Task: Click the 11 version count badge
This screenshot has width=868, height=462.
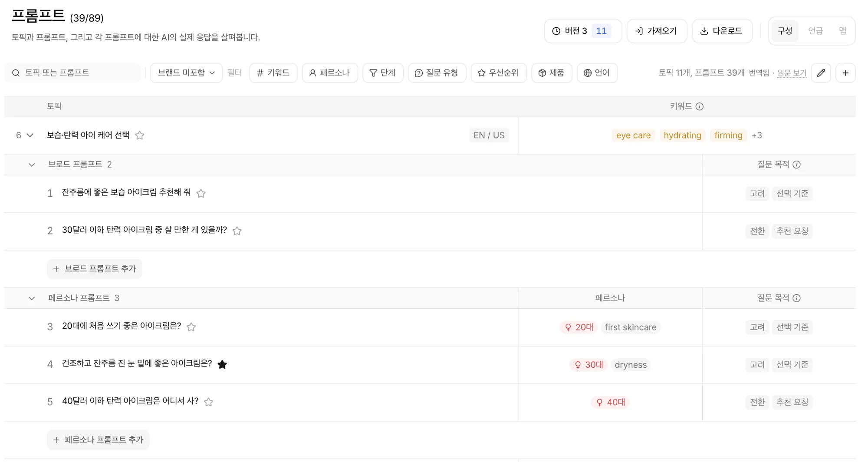Action: [x=601, y=31]
